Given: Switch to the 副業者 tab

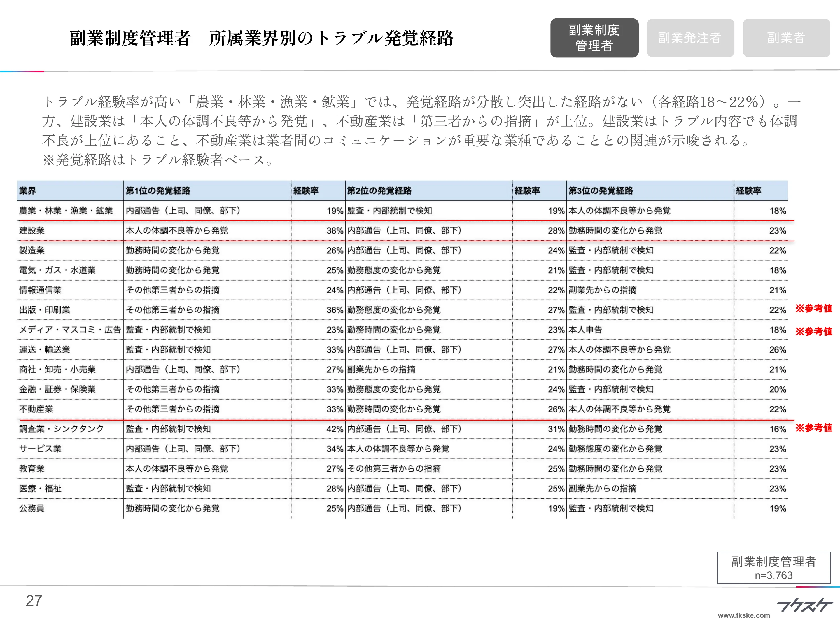Looking at the screenshot, I should click(786, 38).
